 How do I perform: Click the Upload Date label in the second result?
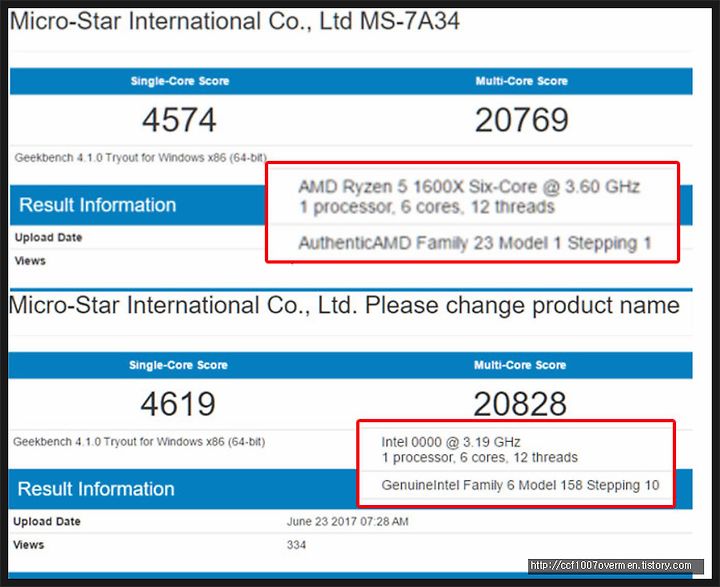[x=47, y=522]
